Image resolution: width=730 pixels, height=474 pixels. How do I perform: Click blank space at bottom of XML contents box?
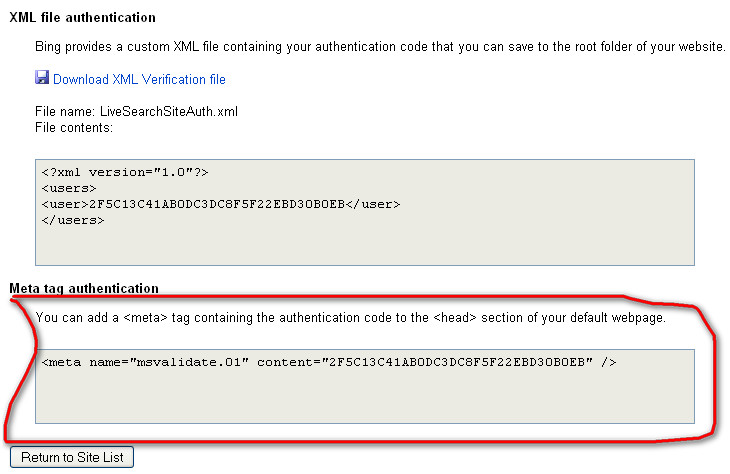(364, 246)
